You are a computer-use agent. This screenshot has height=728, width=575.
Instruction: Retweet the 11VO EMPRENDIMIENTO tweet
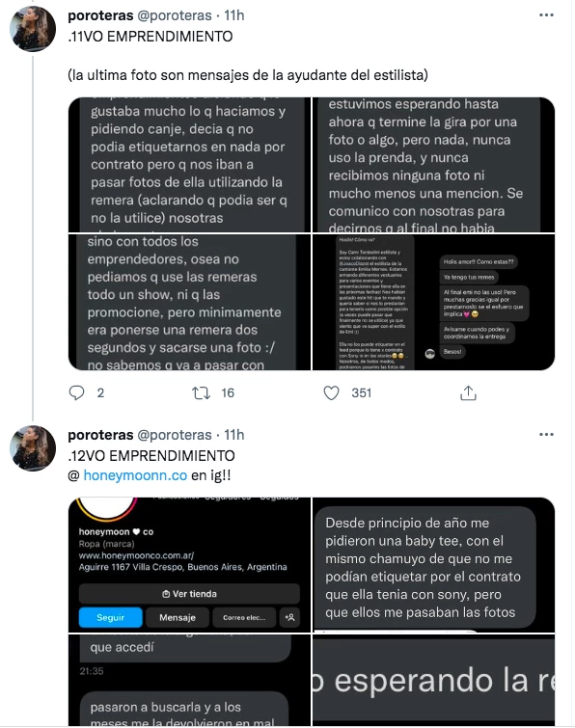(x=201, y=393)
